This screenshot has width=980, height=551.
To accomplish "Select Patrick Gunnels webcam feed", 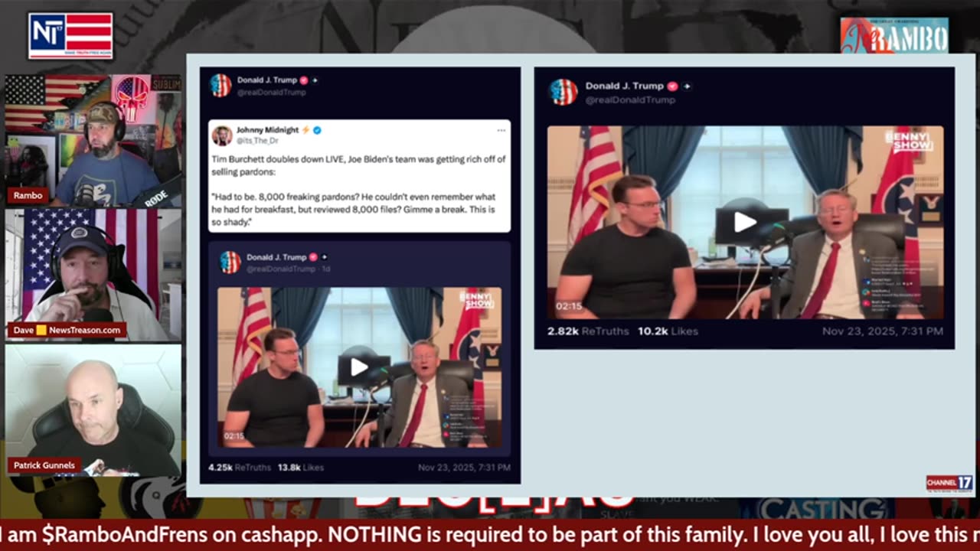I will tap(93, 410).
